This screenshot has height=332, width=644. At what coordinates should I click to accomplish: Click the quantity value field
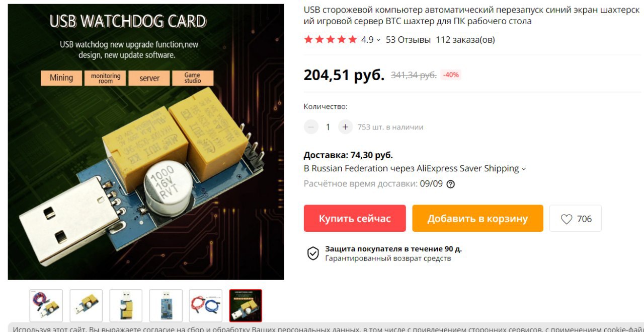tap(328, 127)
